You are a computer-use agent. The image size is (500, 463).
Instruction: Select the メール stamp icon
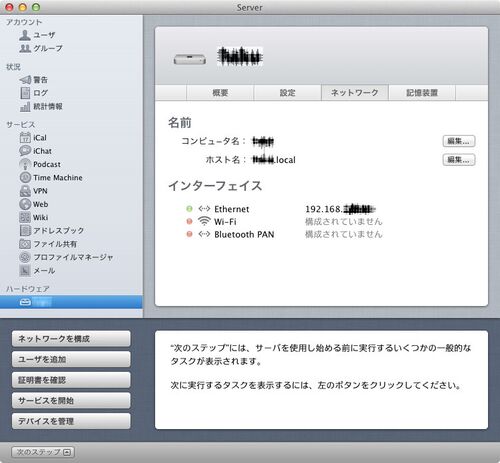tap(25, 270)
